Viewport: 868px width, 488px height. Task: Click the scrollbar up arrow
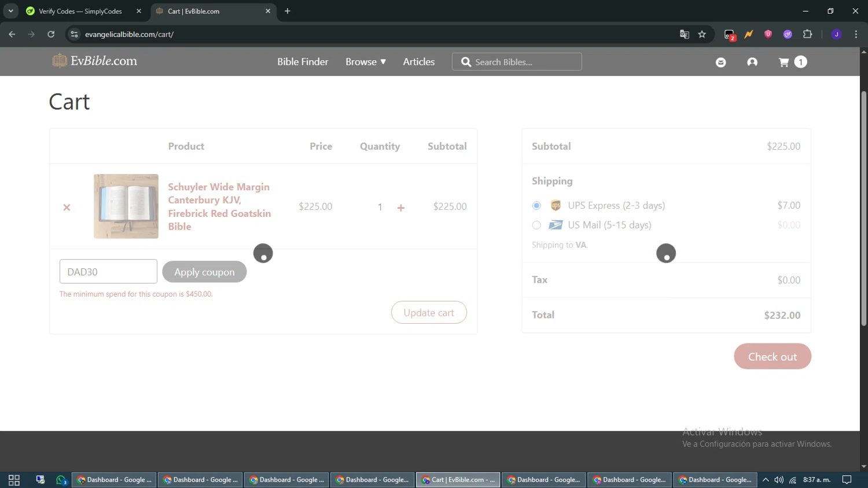pos(864,51)
